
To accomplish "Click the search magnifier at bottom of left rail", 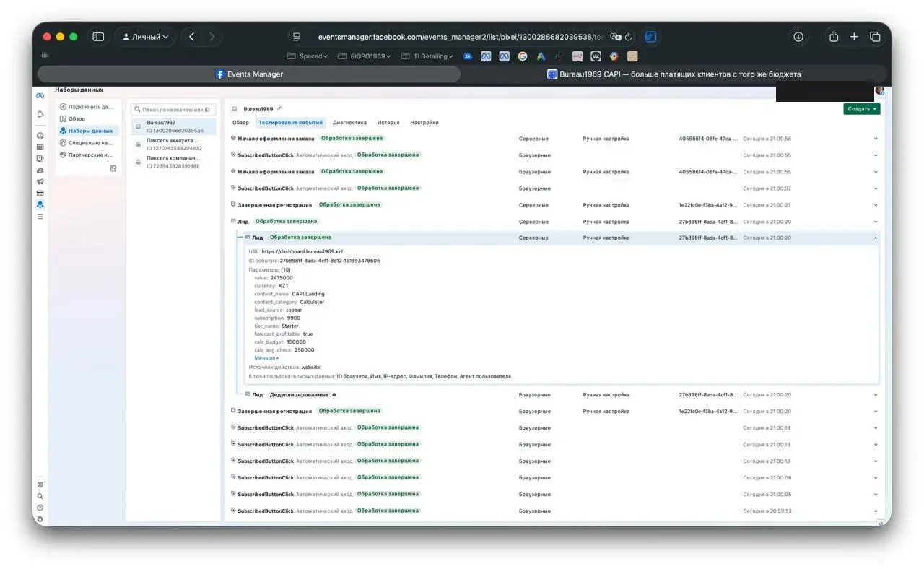I will (40, 496).
